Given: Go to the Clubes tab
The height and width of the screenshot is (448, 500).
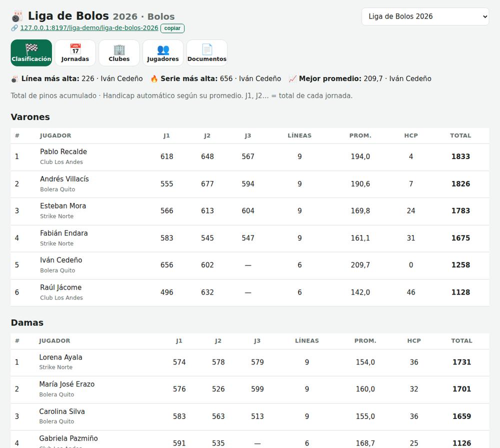Looking at the screenshot, I should [x=119, y=53].
